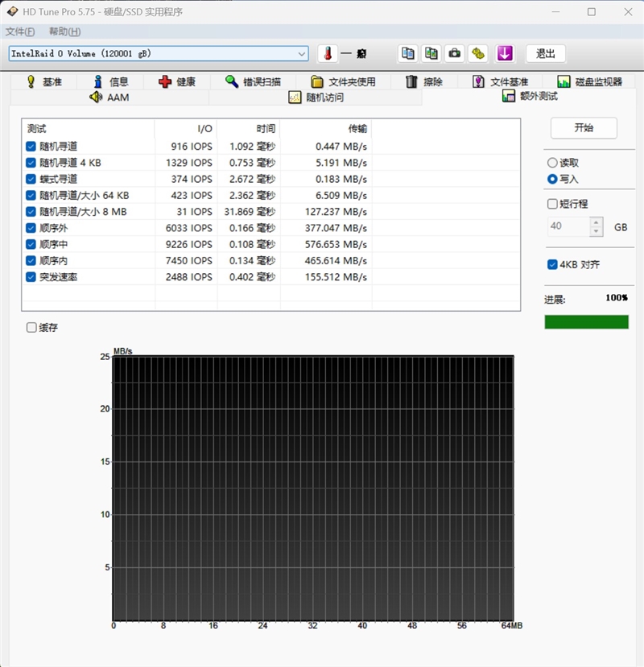Select the 读取 read radio button

click(x=552, y=163)
